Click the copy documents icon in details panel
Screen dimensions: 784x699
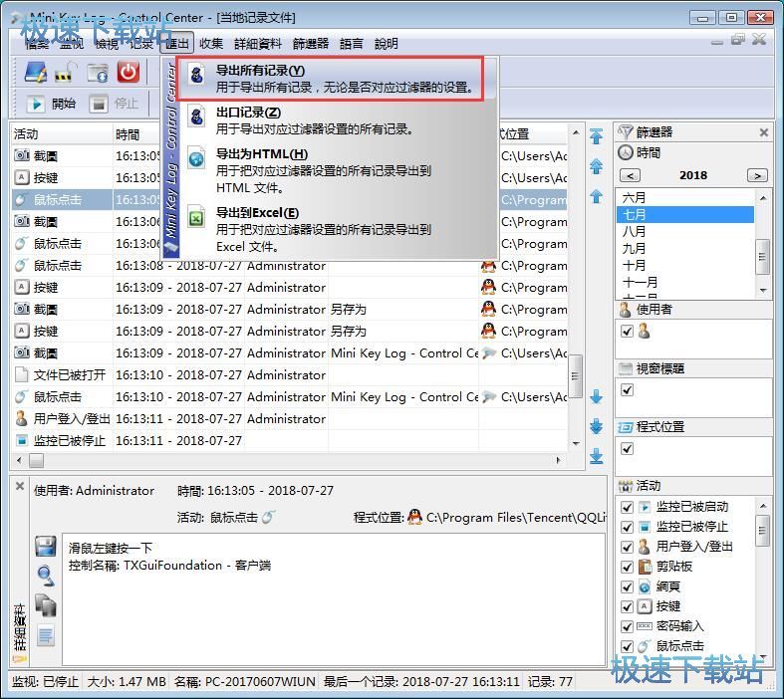coord(46,605)
